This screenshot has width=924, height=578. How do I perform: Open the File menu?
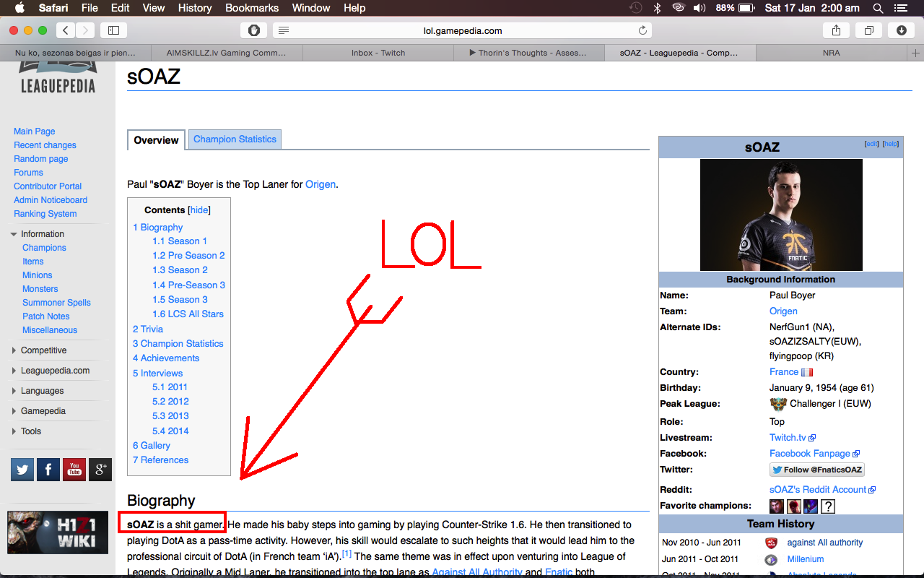tap(90, 8)
